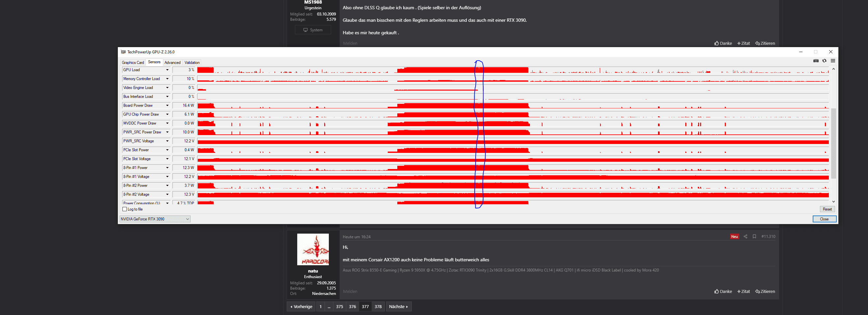Report natu's post via Melden
Image resolution: width=868 pixels, height=315 pixels.
[350, 291]
